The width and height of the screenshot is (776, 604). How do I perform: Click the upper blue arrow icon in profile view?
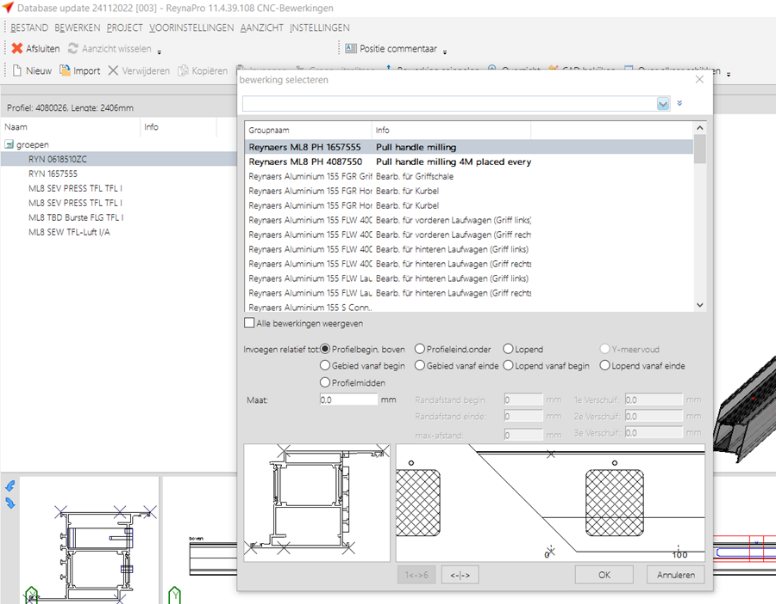[x=10, y=486]
